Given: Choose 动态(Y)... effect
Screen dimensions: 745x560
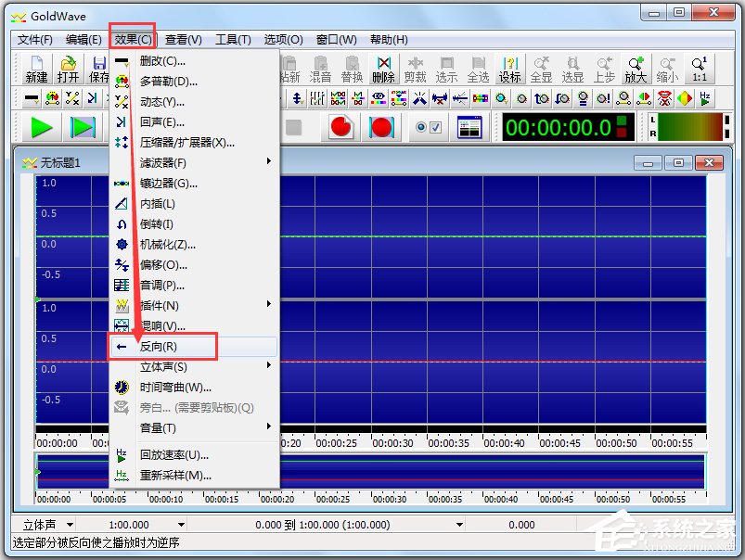Looking at the screenshot, I should point(194,102).
